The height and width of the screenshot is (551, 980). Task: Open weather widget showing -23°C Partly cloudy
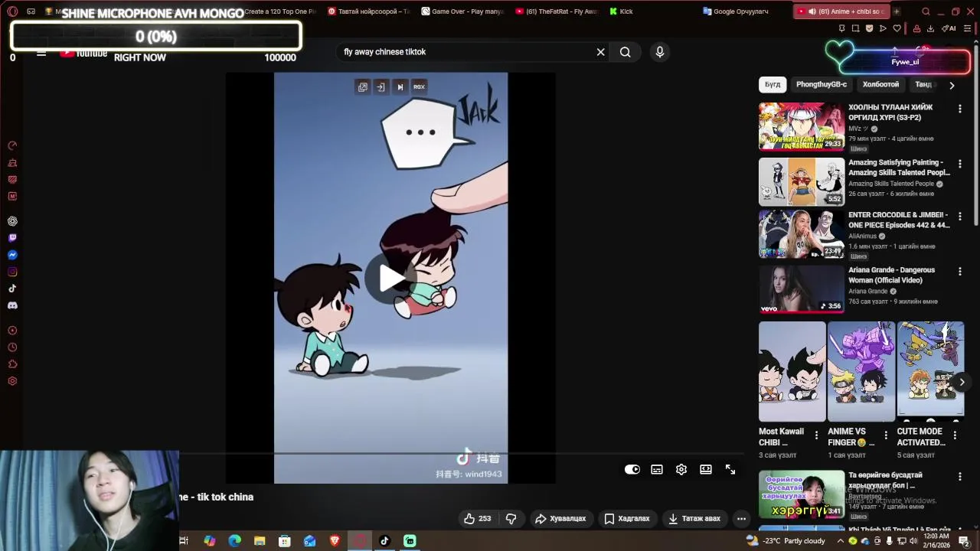click(786, 541)
